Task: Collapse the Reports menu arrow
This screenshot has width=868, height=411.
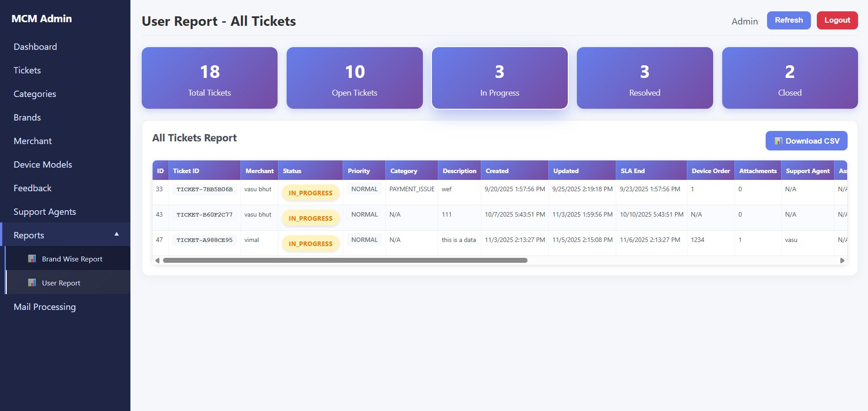Action: pos(116,234)
